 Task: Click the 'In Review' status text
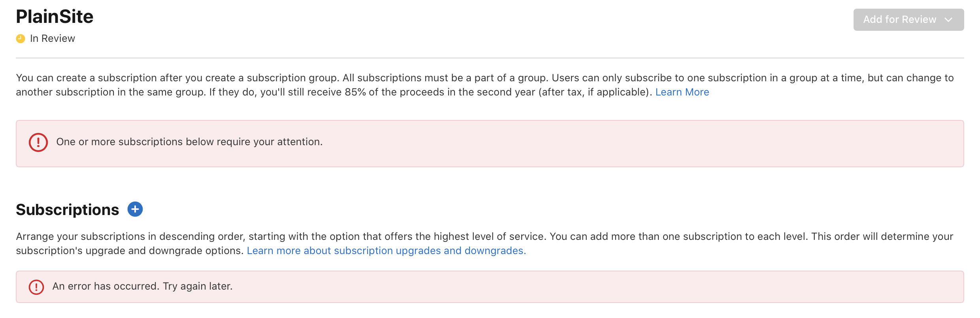(x=53, y=38)
